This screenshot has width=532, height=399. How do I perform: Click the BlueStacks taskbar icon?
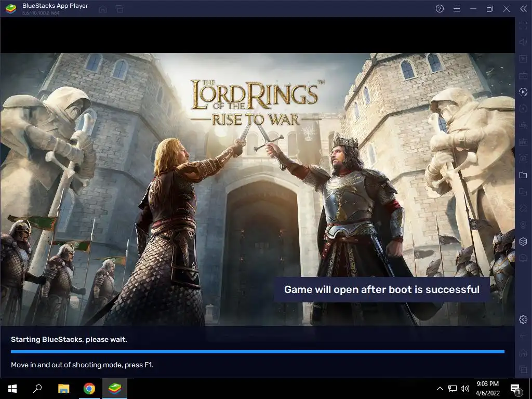115,389
